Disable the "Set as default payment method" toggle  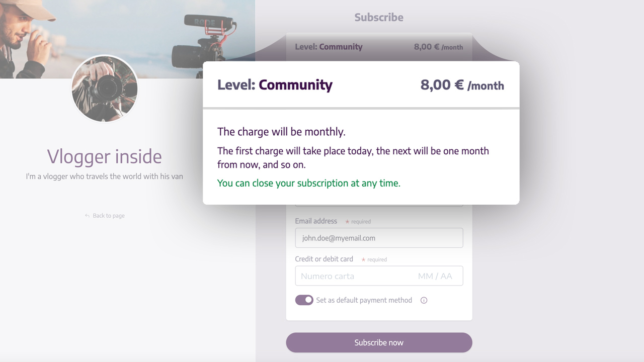pos(304,300)
